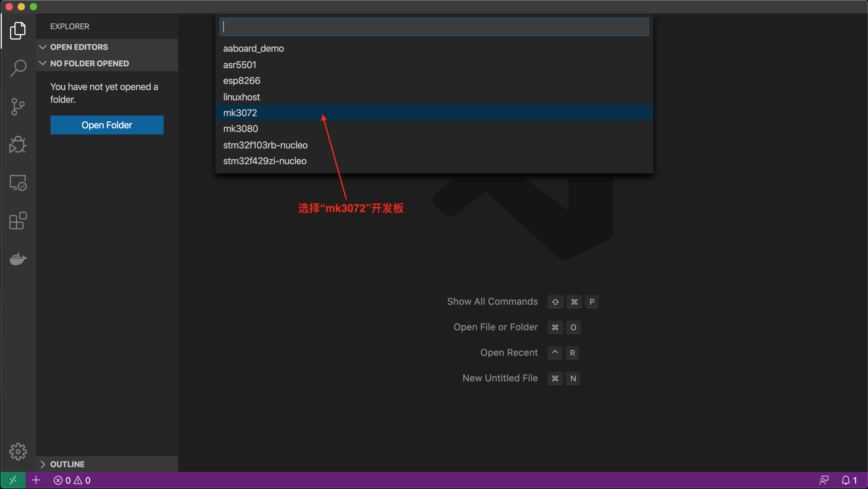
Task: Choose the mk3072 board entry
Action: [434, 113]
